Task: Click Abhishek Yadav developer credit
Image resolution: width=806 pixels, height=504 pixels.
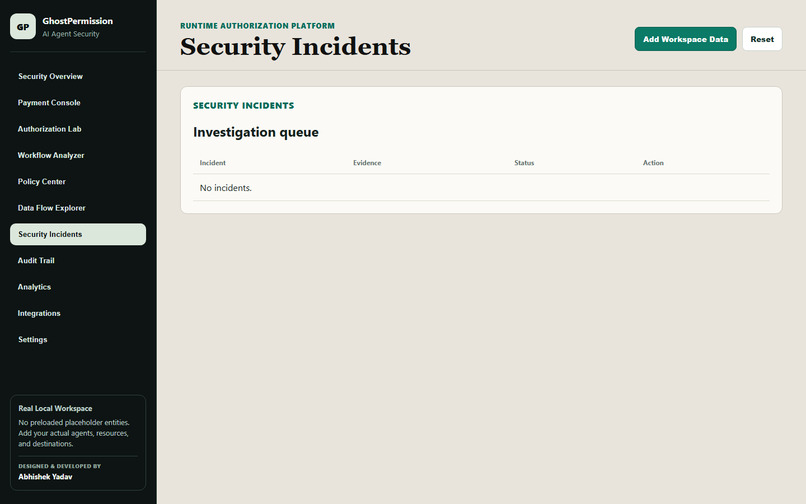Action: click(45, 477)
